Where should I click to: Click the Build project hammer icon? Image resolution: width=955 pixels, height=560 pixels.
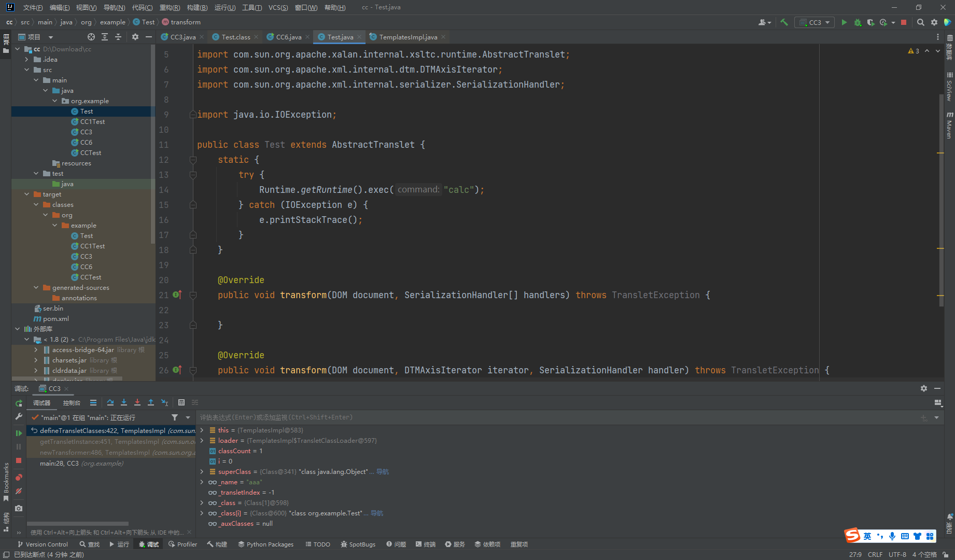pyautogui.click(x=784, y=22)
